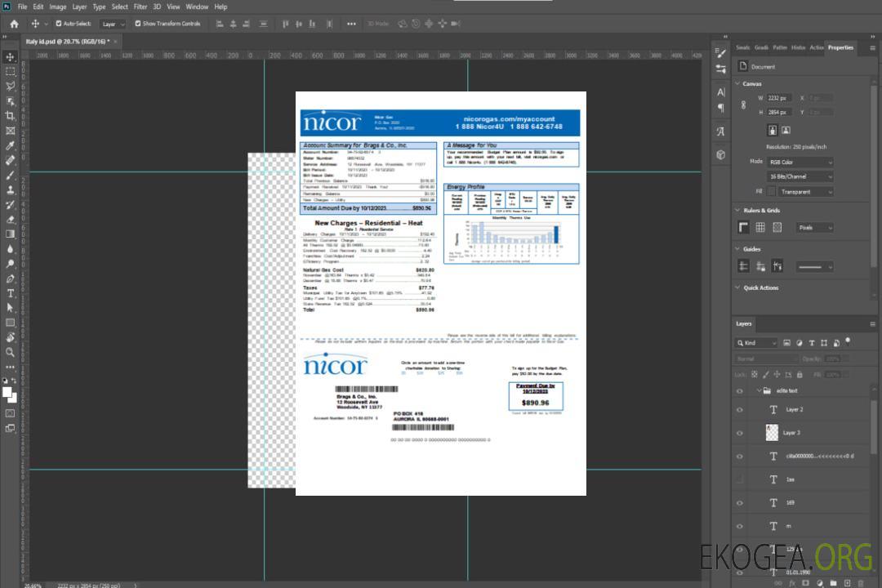Viewport: 882px width, 588px height.
Task: Choose the Eyedropper tool
Action: point(11,145)
